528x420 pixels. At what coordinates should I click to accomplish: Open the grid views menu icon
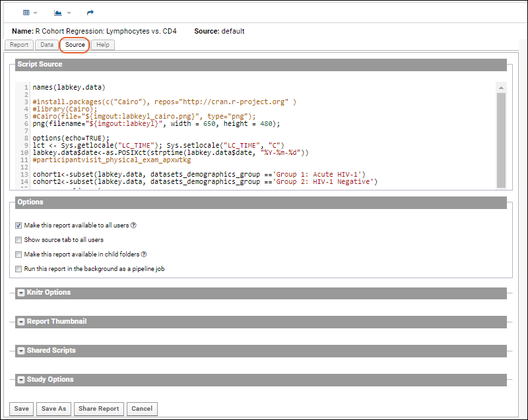tap(26, 13)
